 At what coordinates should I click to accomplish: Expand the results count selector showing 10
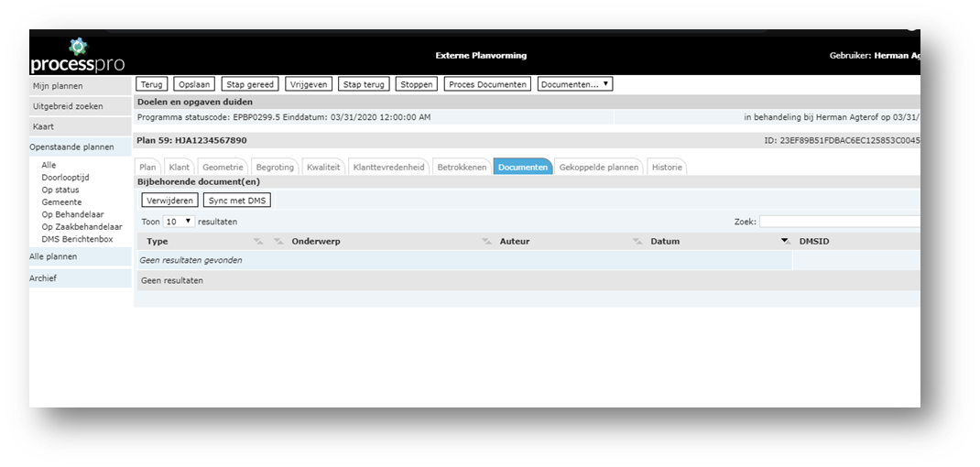coord(179,222)
